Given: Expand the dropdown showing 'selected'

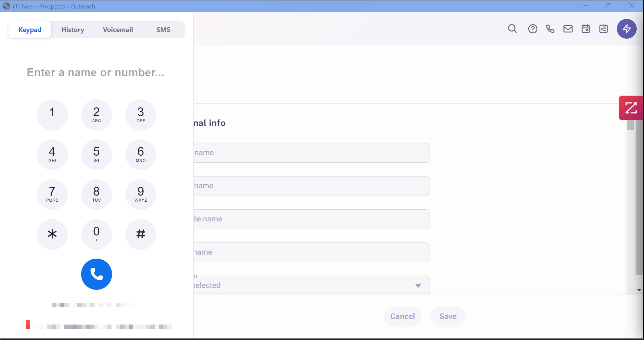Looking at the screenshot, I should (x=418, y=285).
